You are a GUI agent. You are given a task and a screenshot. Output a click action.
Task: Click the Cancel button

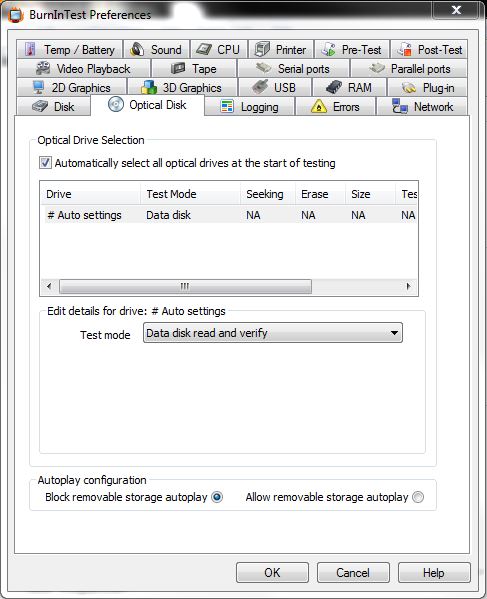pyautogui.click(x=353, y=573)
